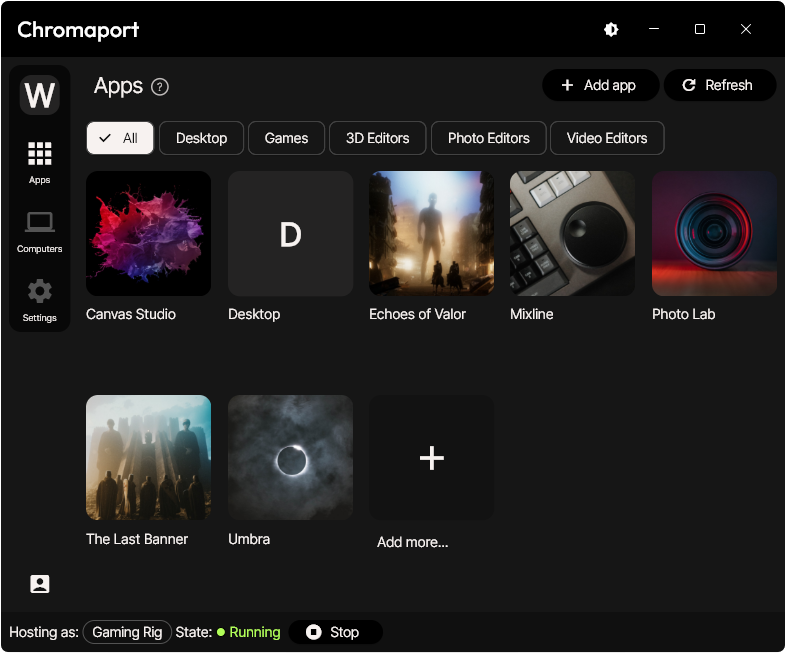Stop the hosting session
This screenshot has width=786, height=653.
point(335,632)
